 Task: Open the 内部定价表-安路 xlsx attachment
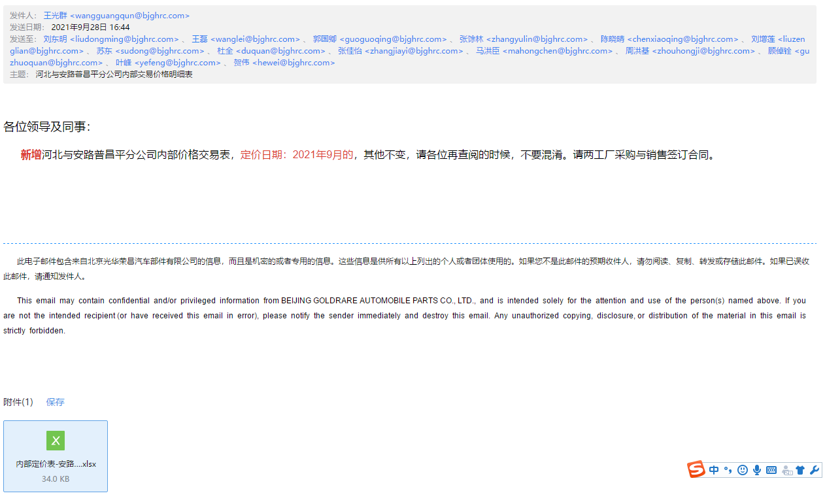click(x=56, y=456)
